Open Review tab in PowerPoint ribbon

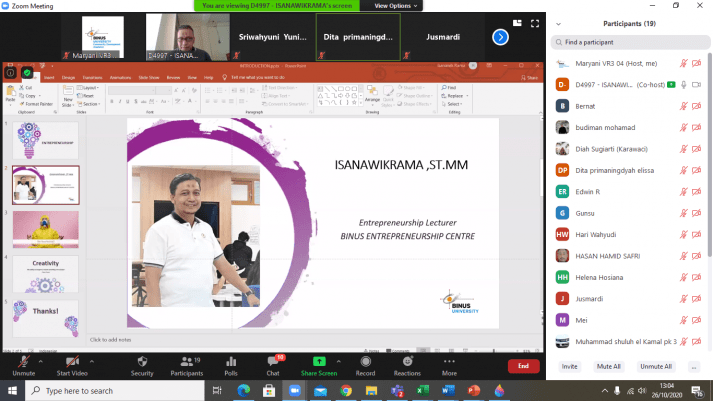pos(173,78)
